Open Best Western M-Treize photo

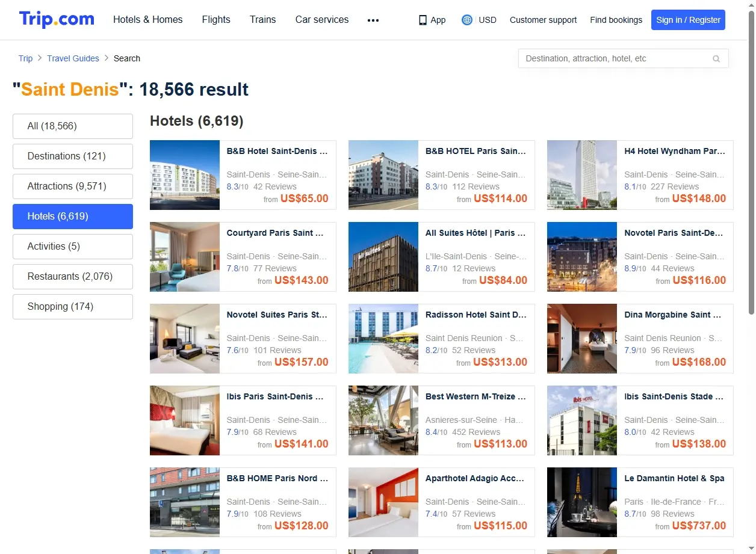pyautogui.click(x=383, y=420)
